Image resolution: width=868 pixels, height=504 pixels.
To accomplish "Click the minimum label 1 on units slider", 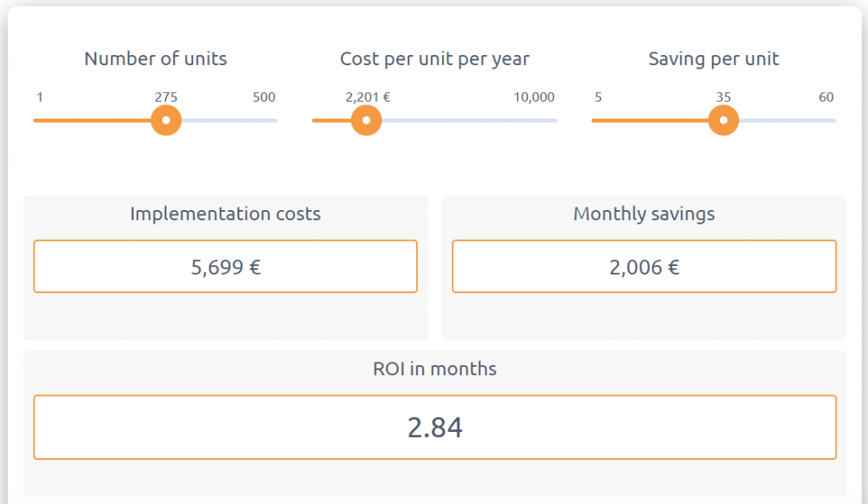I will [39, 97].
